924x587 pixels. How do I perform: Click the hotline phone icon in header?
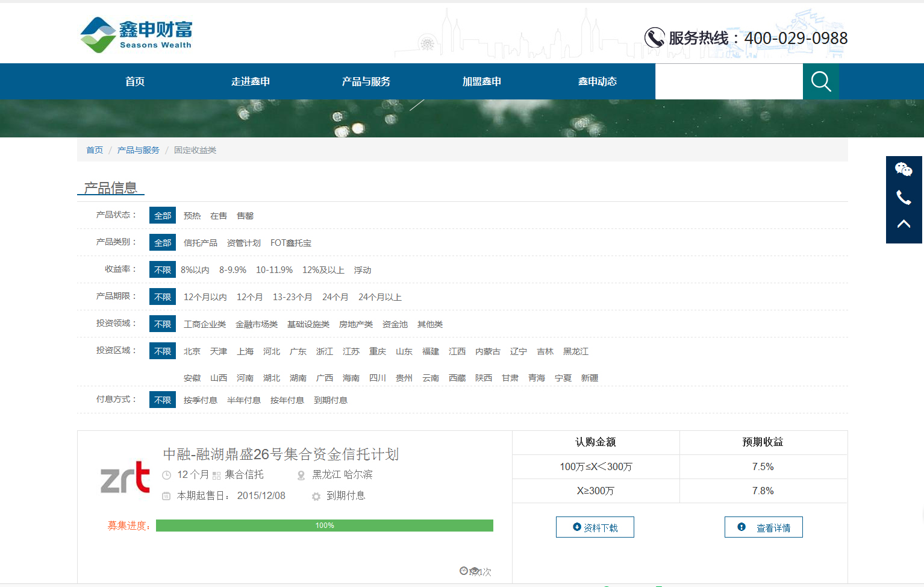(654, 38)
